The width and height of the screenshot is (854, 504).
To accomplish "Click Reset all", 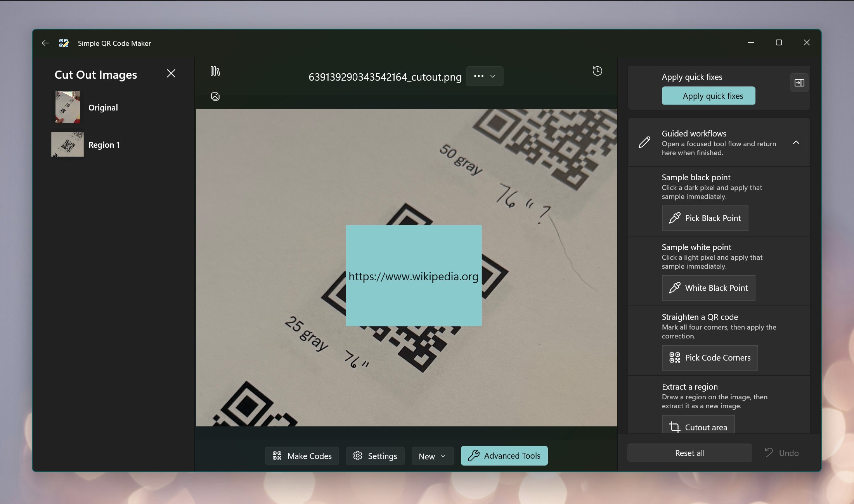I will tap(690, 453).
